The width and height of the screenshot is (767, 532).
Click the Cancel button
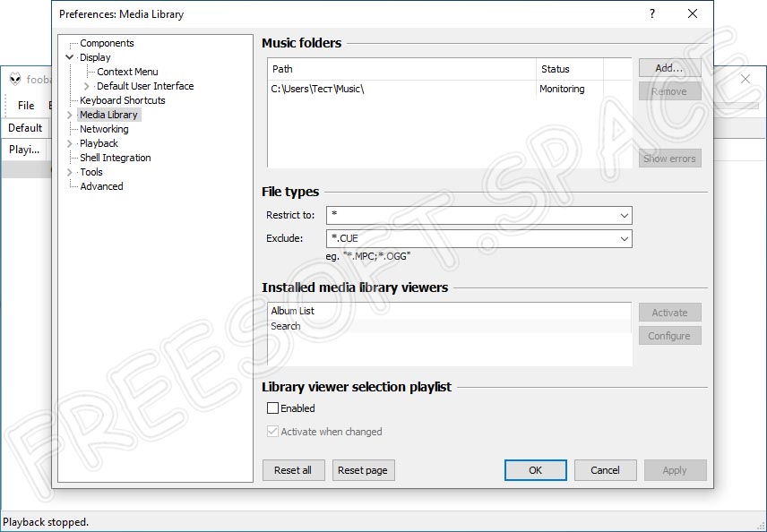(x=605, y=470)
